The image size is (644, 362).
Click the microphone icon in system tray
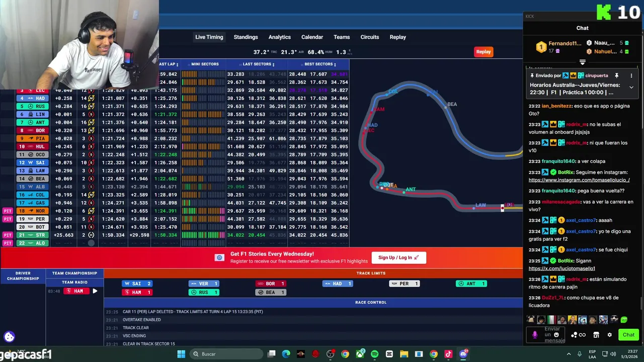point(580,354)
